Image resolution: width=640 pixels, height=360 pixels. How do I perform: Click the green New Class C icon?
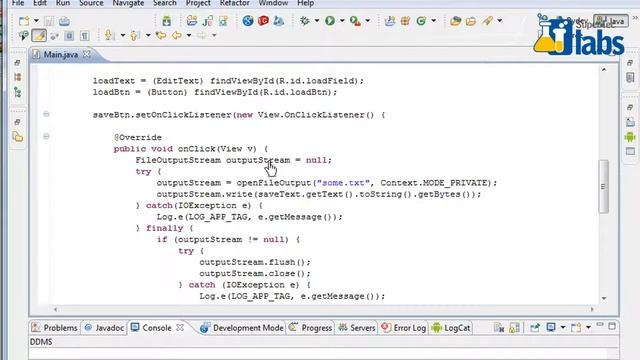[421, 20]
